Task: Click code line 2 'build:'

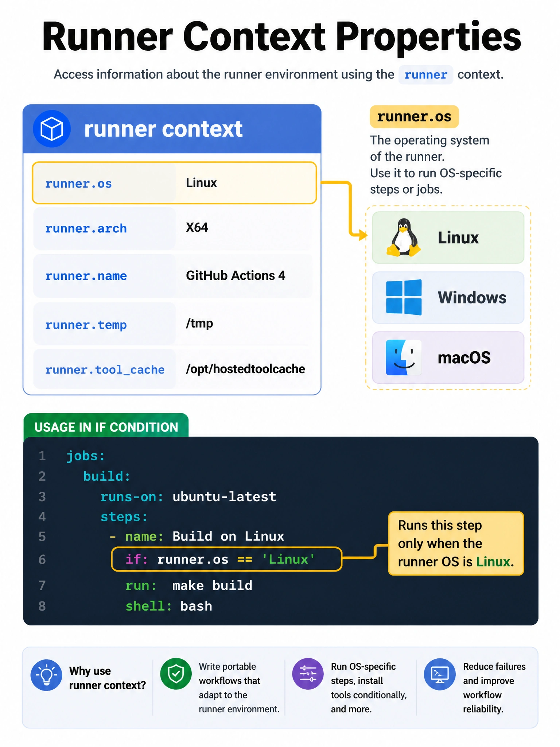Action: pos(106,476)
